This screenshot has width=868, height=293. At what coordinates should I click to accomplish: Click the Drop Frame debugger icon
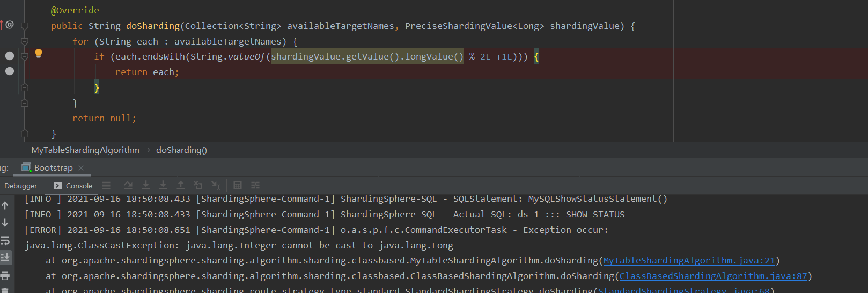click(x=198, y=185)
